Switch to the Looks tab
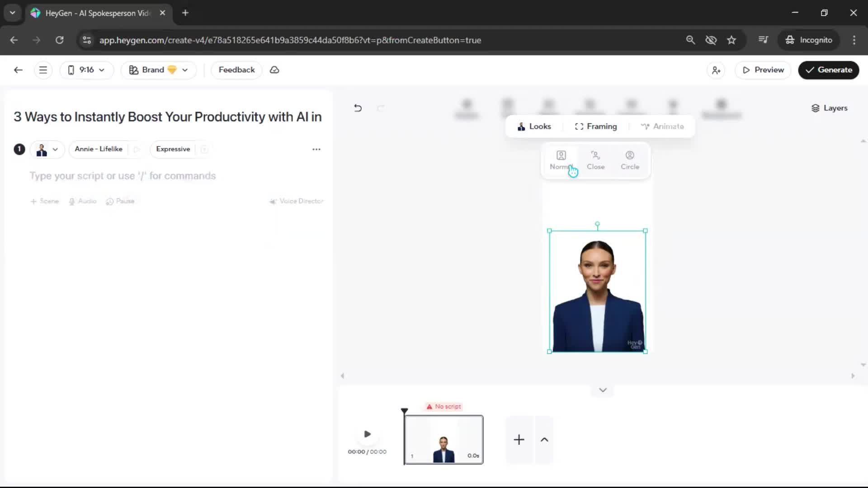The image size is (868, 488). coord(534,127)
